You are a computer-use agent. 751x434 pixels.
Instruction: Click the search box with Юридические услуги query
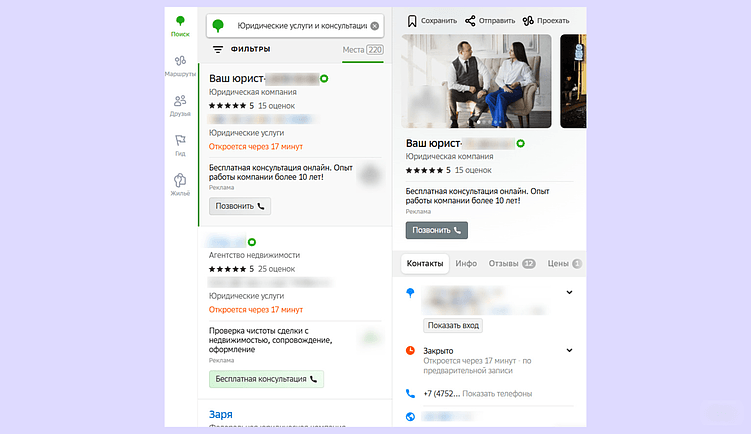pyautogui.click(x=295, y=26)
